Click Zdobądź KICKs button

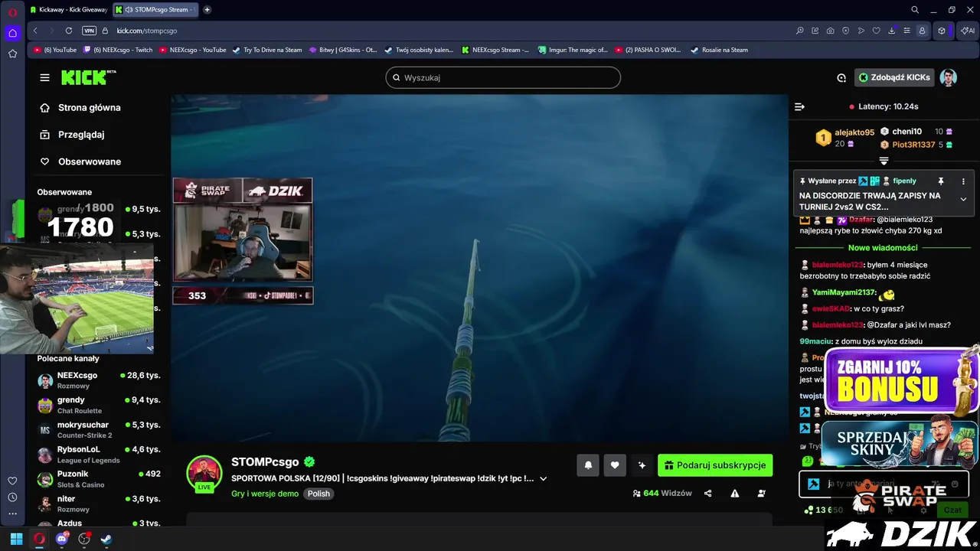894,77
